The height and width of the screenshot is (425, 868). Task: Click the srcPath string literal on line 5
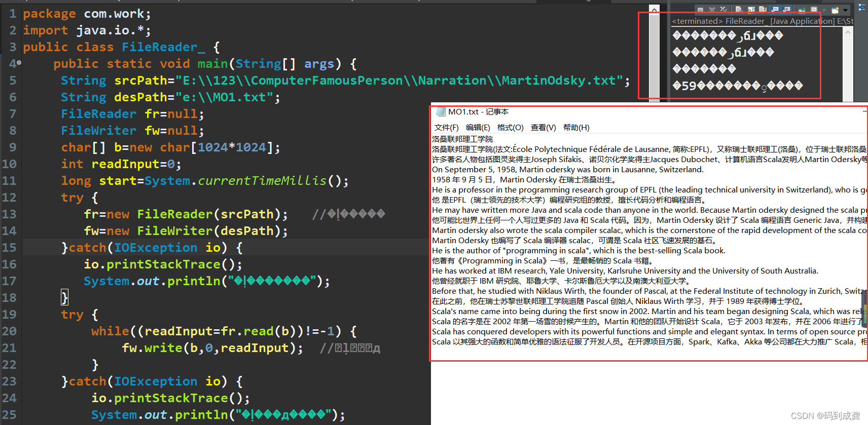coord(399,81)
